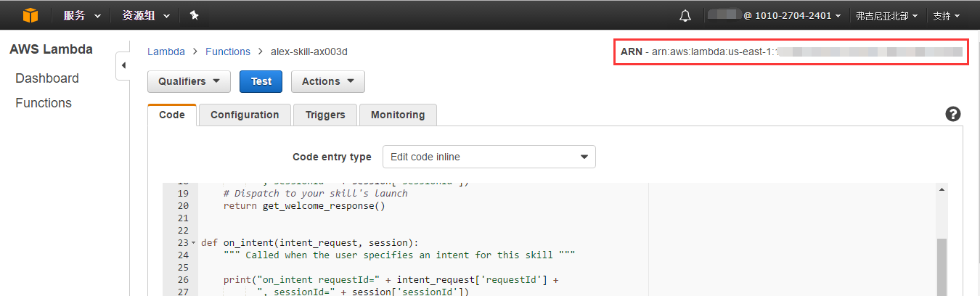Expand the Qualifiers dropdown button
Screen dimensions: 980x296
pos(189,81)
